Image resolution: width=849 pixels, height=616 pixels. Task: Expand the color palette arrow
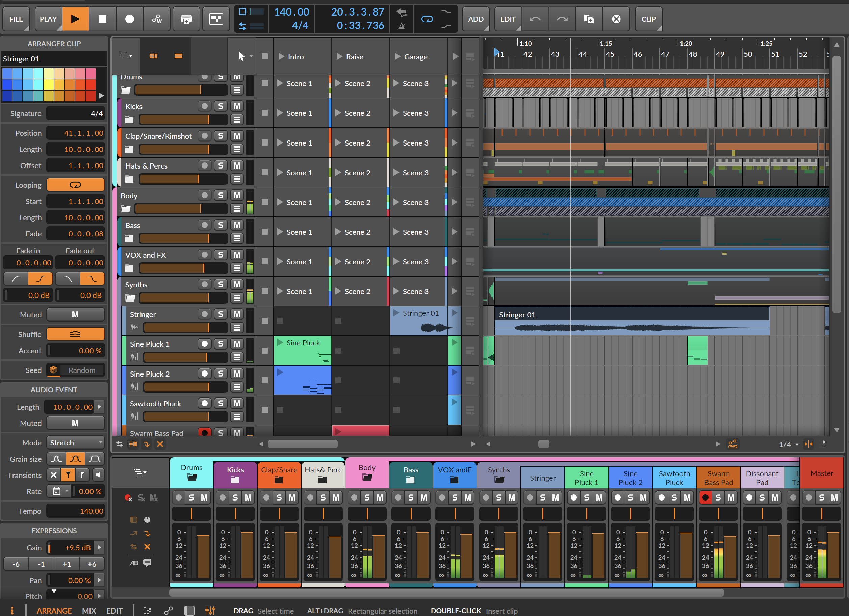coord(101,96)
